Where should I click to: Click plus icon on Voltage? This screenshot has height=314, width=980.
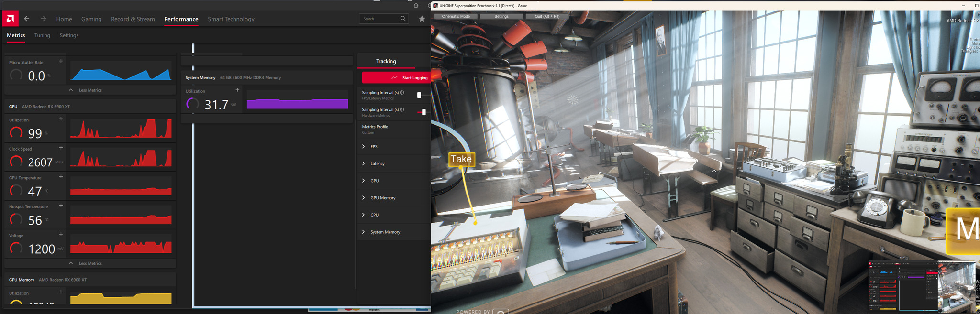tap(61, 235)
